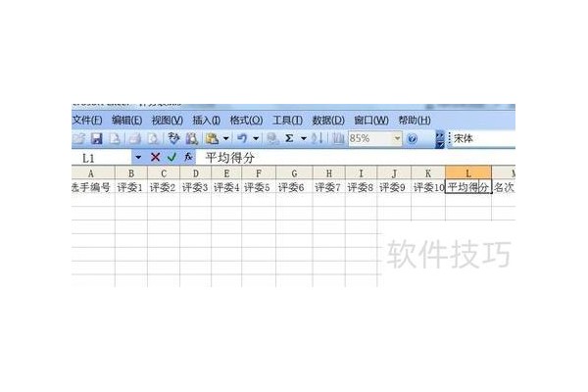Screen dimensions: 588x392
Task: Select column A header
Action: [x=91, y=173]
